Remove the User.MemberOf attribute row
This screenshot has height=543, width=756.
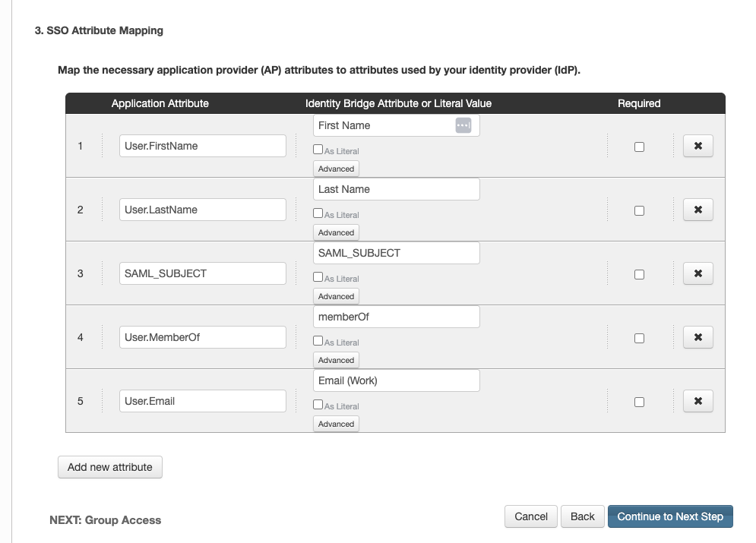697,337
